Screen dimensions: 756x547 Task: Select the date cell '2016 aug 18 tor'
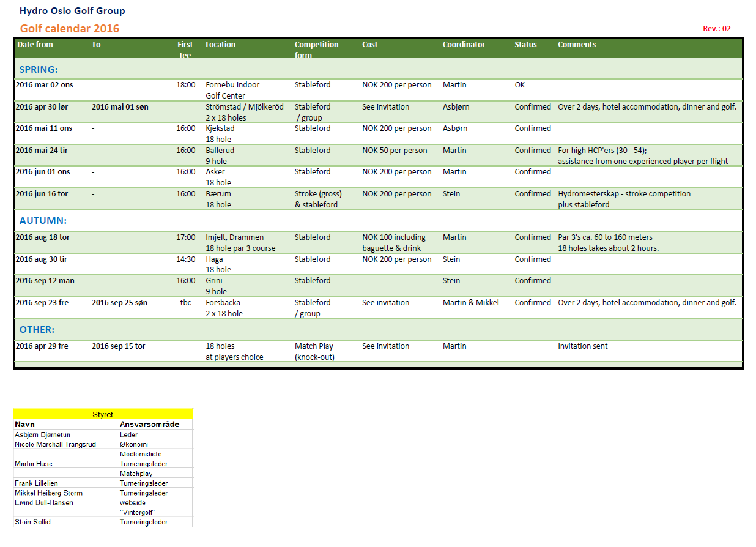coord(43,237)
